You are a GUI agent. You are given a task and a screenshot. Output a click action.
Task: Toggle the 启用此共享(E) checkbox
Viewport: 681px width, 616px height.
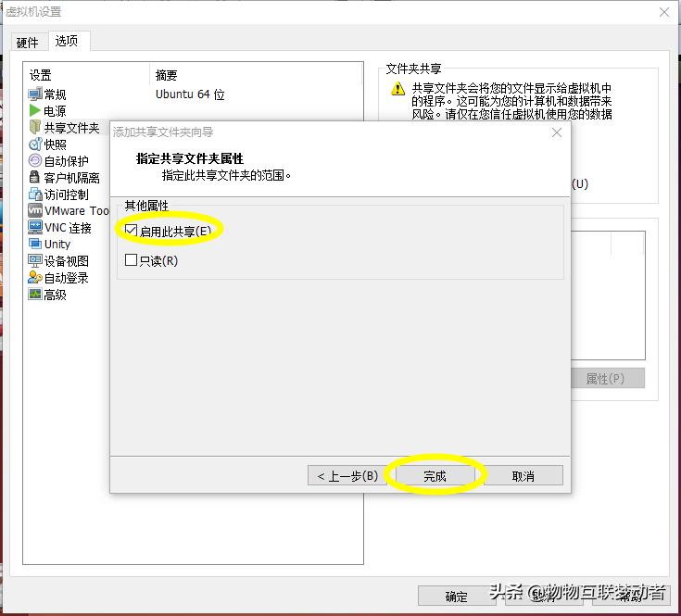coord(132,230)
